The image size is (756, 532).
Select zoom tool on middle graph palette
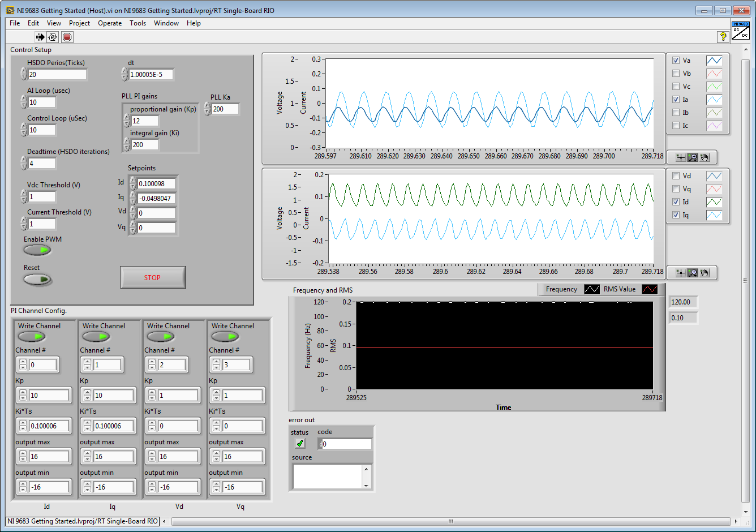(x=692, y=273)
